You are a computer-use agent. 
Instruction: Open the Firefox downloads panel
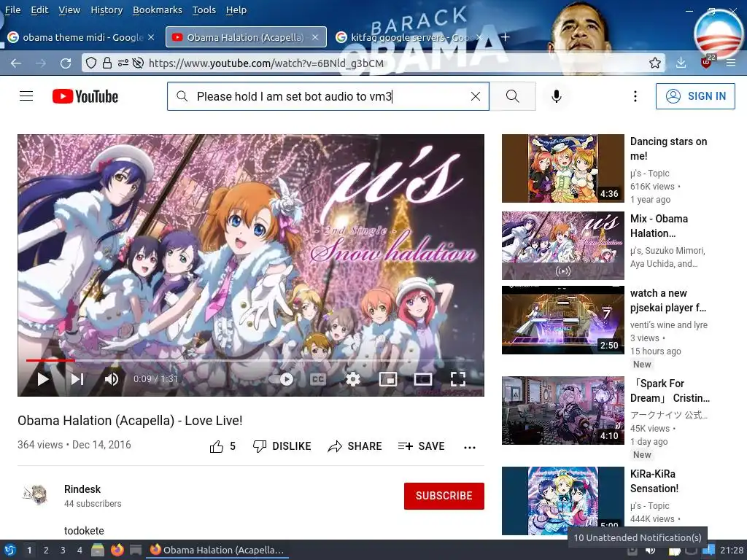(681, 63)
